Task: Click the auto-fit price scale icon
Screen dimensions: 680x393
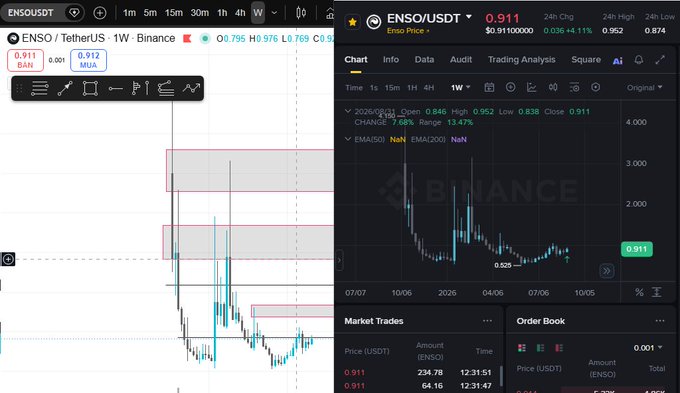Action: (657, 292)
